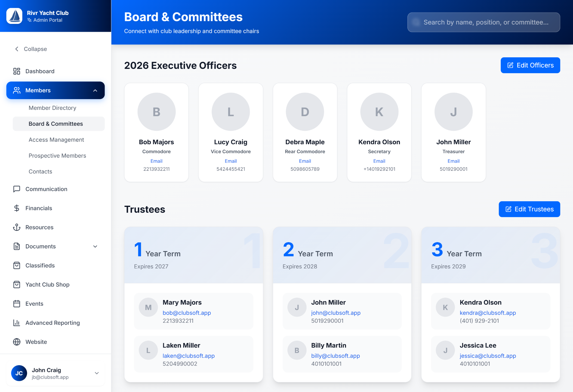Open Financials using the dollar sign icon
This screenshot has width=573, height=392.
(x=17, y=208)
